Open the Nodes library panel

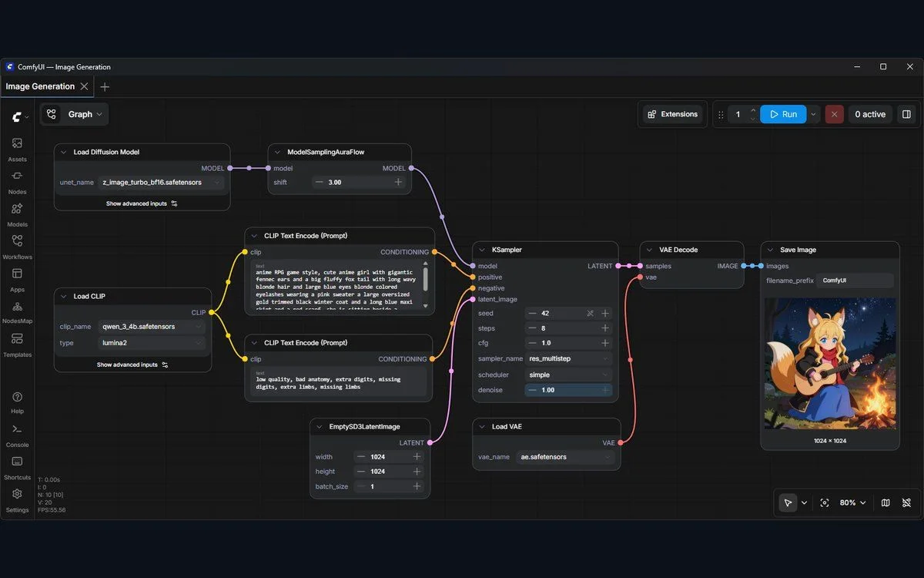pos(17,181)
